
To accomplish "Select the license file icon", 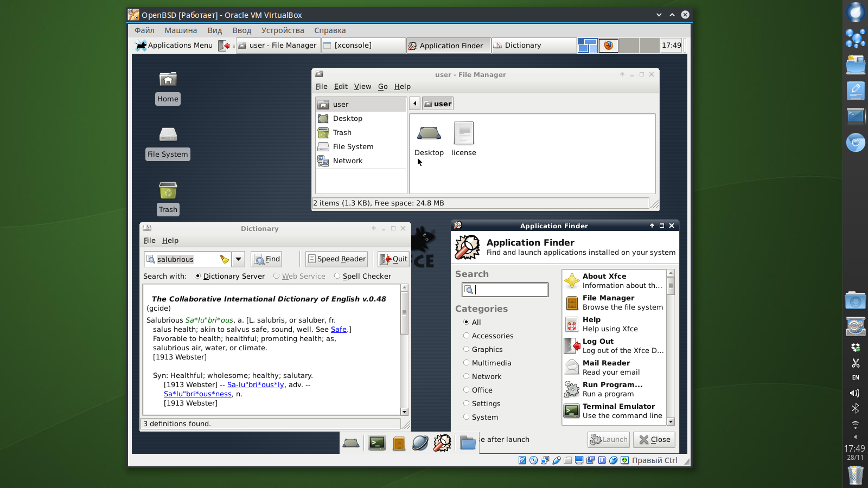I will coord(463,133).
